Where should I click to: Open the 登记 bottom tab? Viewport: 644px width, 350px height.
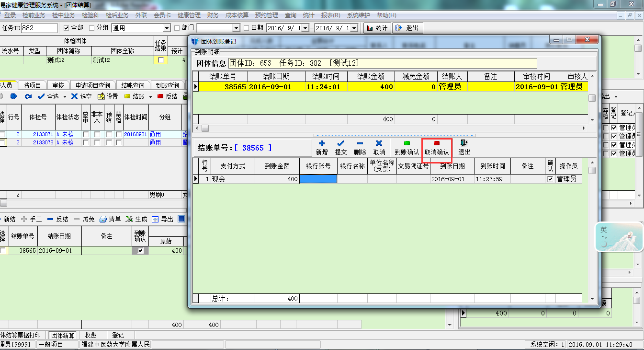[x=118, y=335]
